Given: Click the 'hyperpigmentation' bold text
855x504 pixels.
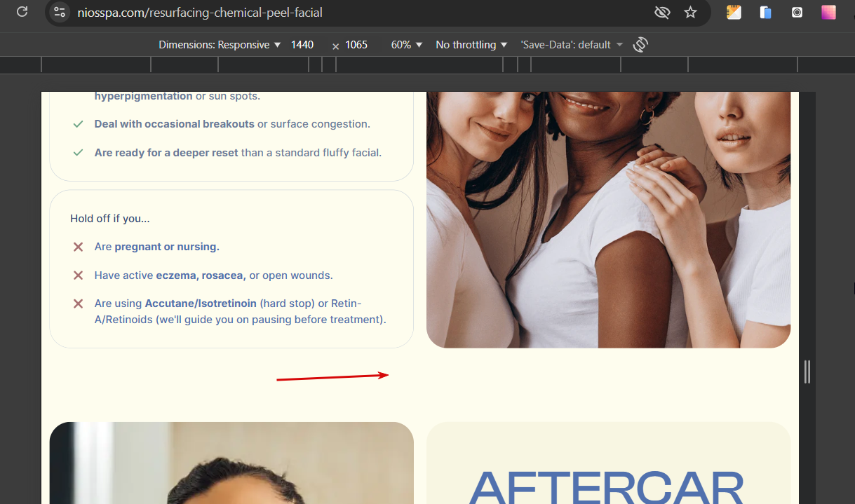Looking at the screenshot, I should point(144,96).
